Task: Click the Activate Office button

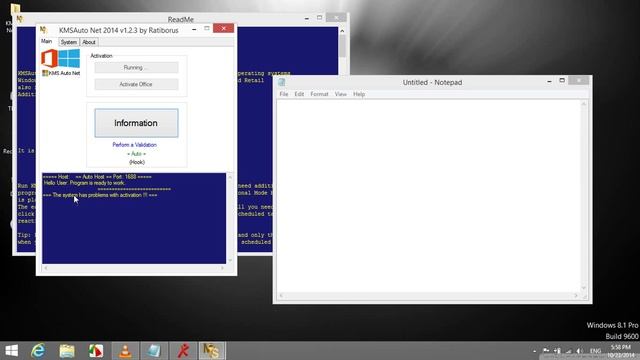Action: tap(136, 84)
